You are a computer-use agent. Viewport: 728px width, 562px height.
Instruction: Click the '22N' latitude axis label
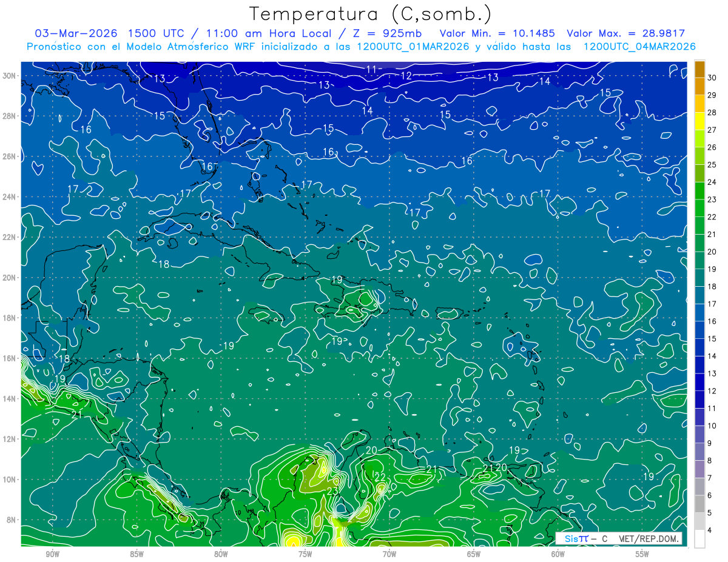coord(10,237)
